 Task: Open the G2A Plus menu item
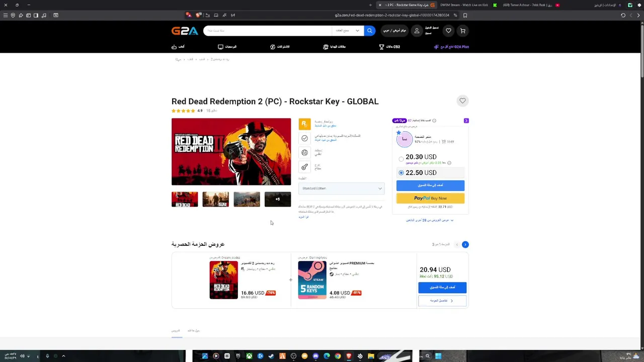click(451, 47)
